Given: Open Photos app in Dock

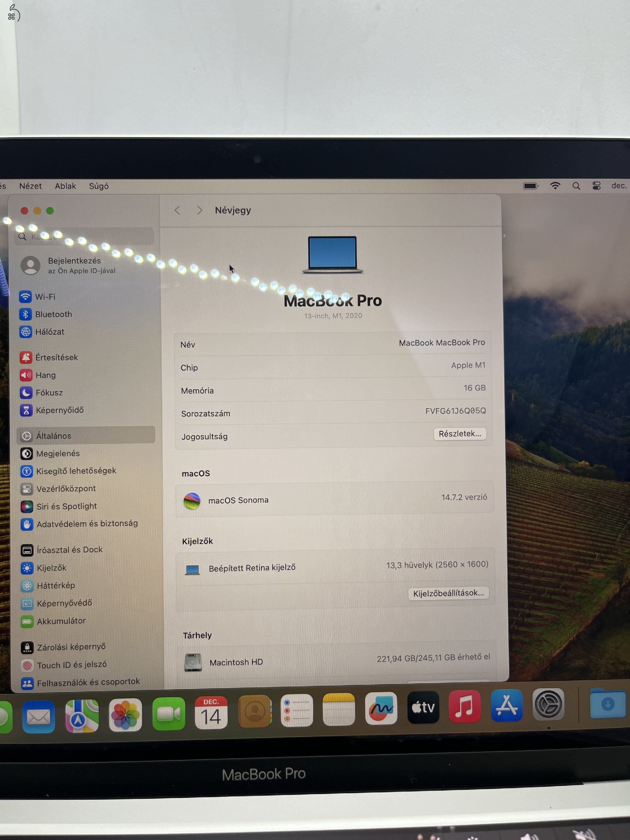Looking at the screenshot, I should tap(125, 715).
